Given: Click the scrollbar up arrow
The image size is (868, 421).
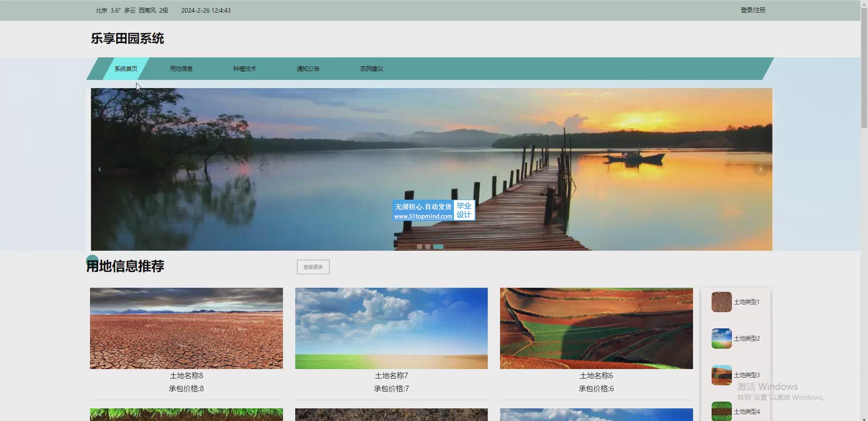Looking at the screenshot, I should point(864,4).
